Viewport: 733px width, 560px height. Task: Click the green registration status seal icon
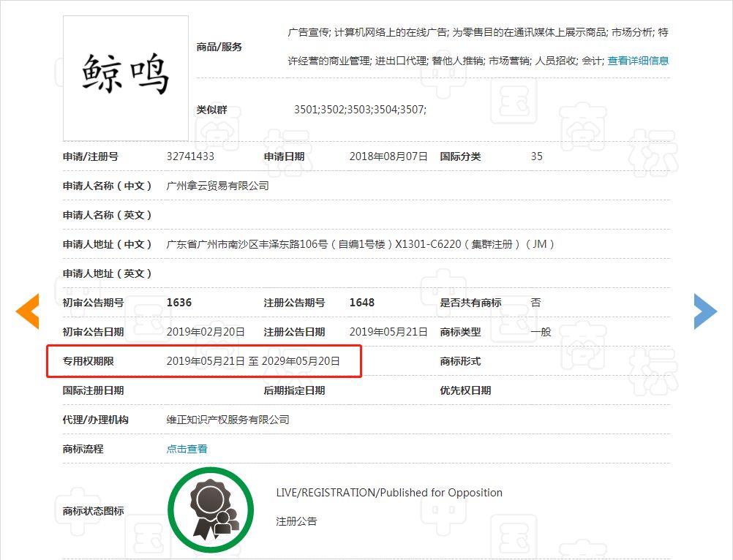tap(211, 508)
